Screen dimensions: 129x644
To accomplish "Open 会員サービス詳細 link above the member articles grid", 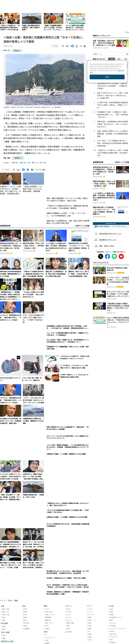I will coord(82,226).
